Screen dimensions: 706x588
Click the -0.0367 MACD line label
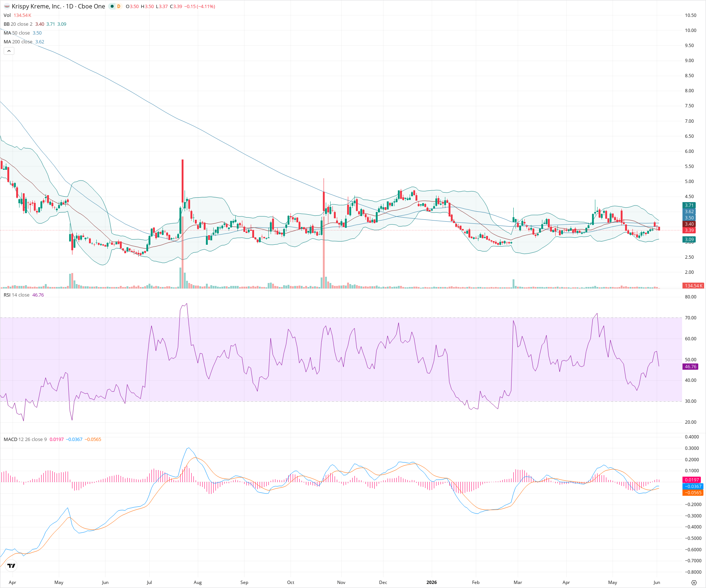tap(693, 486)
